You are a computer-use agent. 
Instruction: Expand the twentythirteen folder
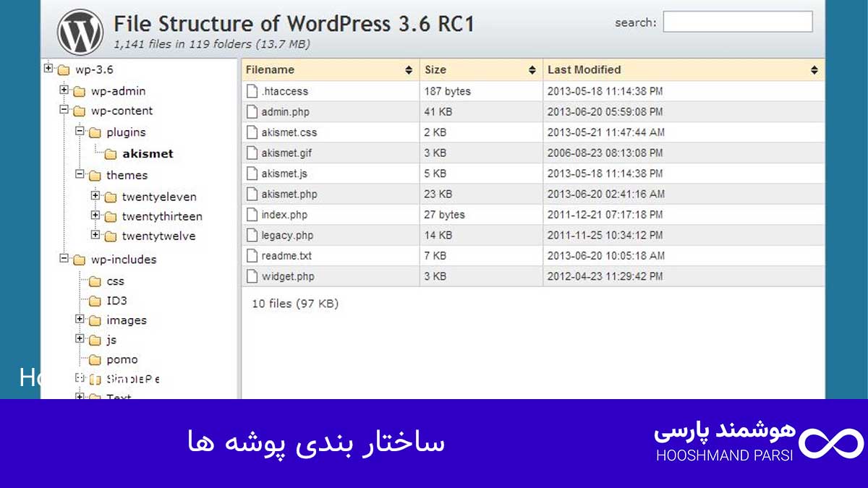(95, 215)
